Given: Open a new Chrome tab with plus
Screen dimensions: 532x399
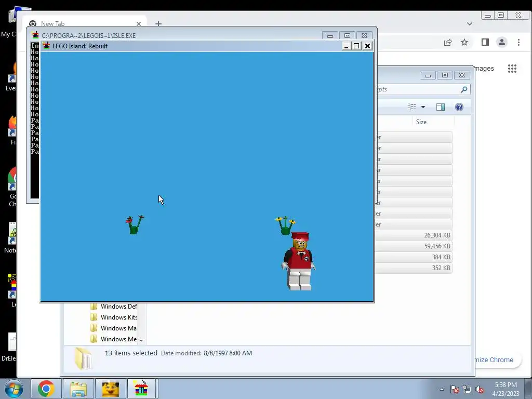Looking at the screenshot, I should click(158, 24).
